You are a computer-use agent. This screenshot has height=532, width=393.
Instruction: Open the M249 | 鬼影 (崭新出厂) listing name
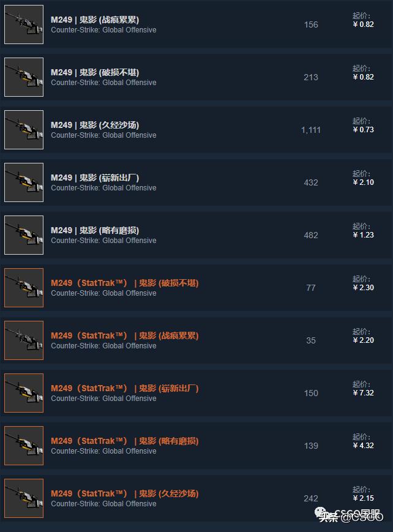(x=95, y=178)
